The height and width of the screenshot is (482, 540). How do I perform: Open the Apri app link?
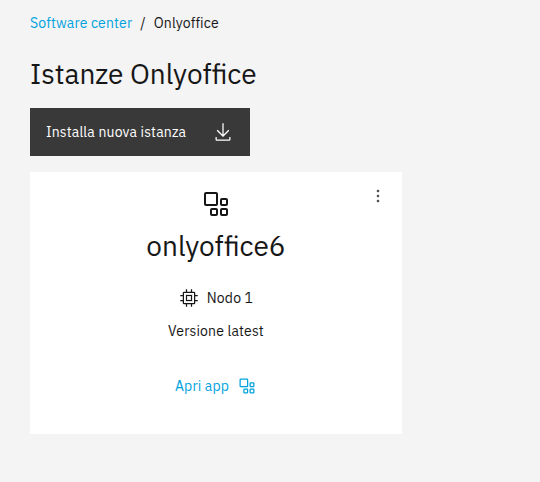215,386
